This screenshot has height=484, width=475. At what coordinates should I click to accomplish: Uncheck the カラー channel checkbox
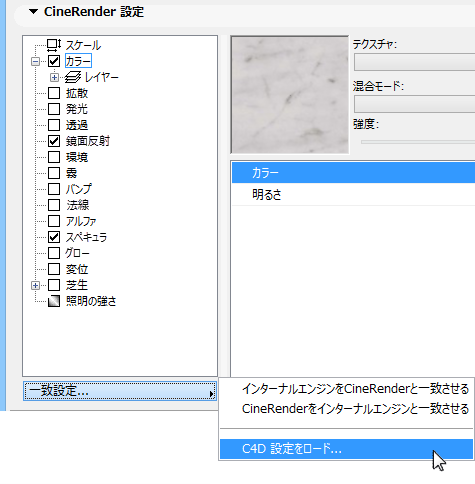pos(54,61)
